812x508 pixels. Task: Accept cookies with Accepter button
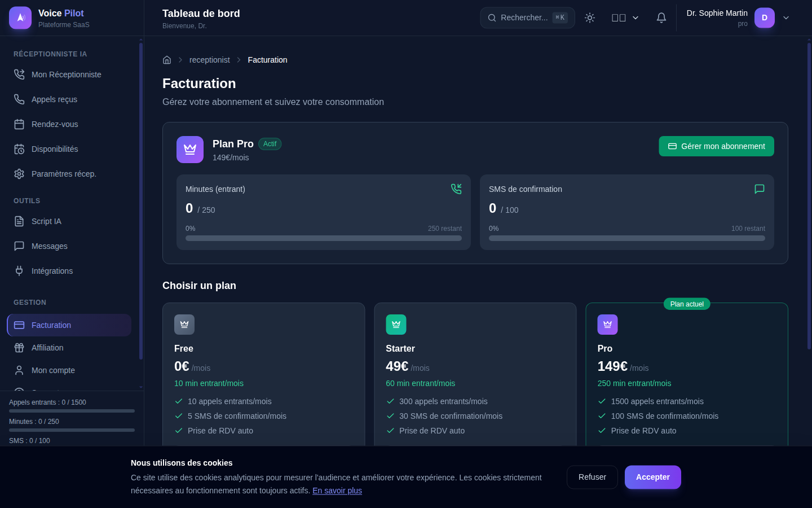point(653,477)
